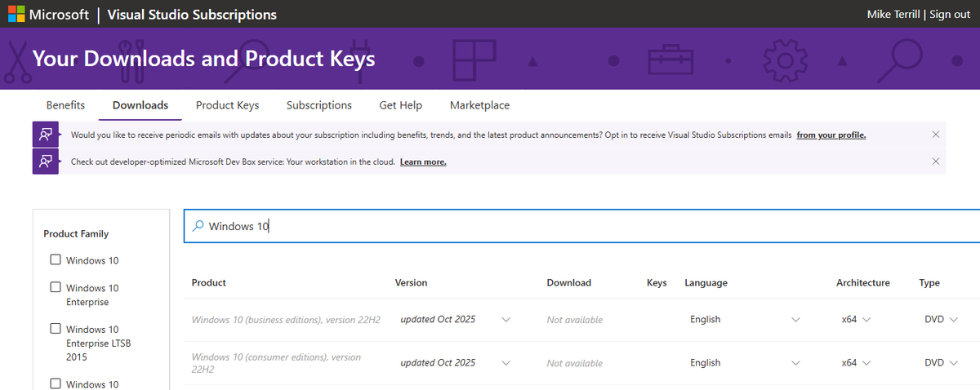This screenshot has width=980, height=390.
Task: Click the Microsoft wordmark text
Action: (60, 14)
